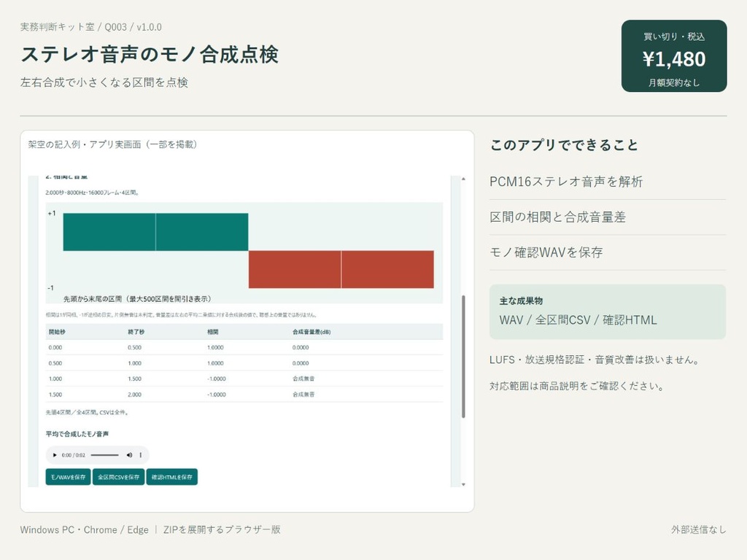
Task: Click the 先頭から末尾の区間 chart caption
Action: click(137, 299)
